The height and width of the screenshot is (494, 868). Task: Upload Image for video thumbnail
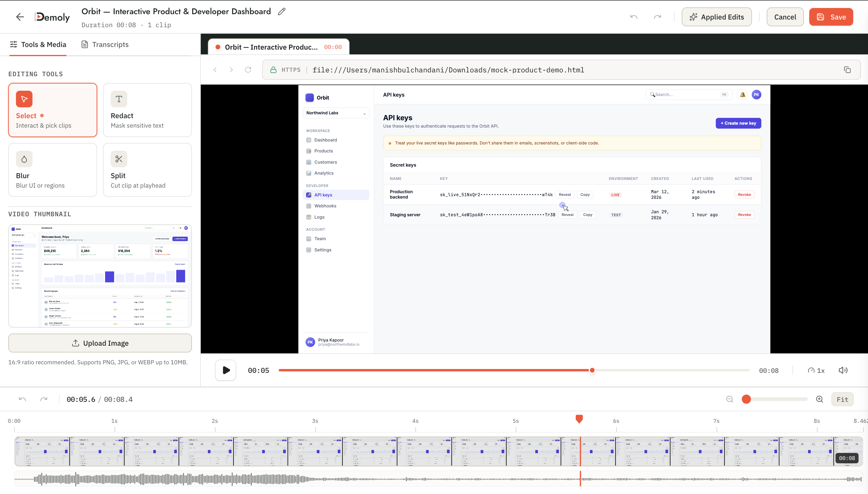coord(100,343)
